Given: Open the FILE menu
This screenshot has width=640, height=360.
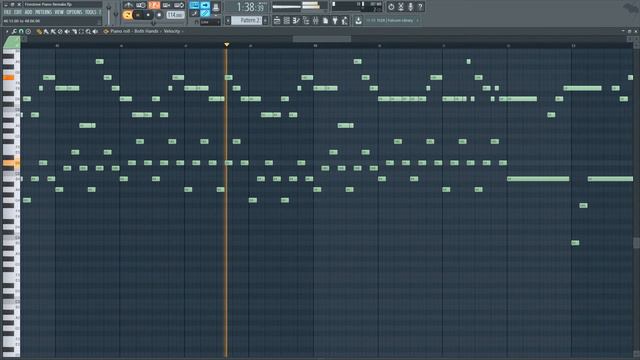Looking at the screenshot, I should 7,12.
